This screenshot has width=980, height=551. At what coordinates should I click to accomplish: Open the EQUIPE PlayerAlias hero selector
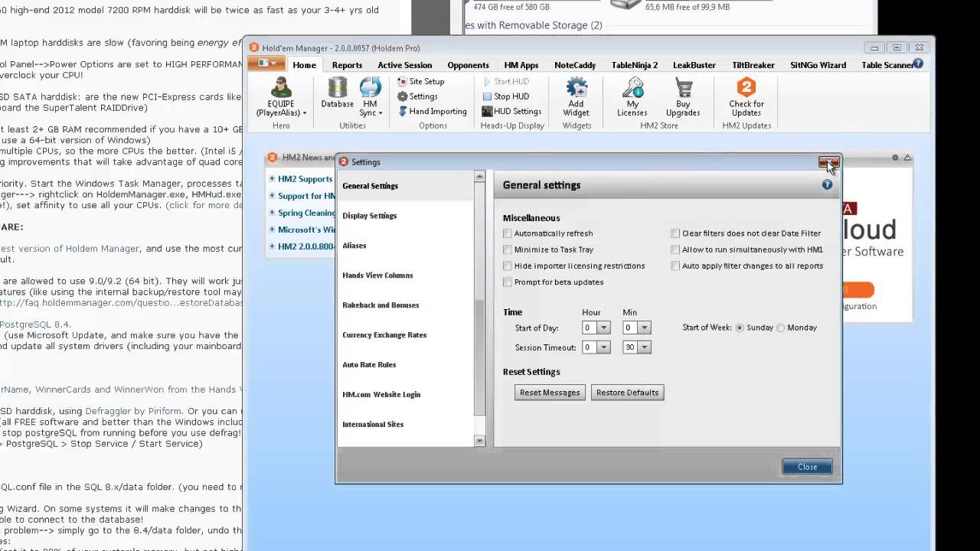pyautogui.click(x=282, y=97)
